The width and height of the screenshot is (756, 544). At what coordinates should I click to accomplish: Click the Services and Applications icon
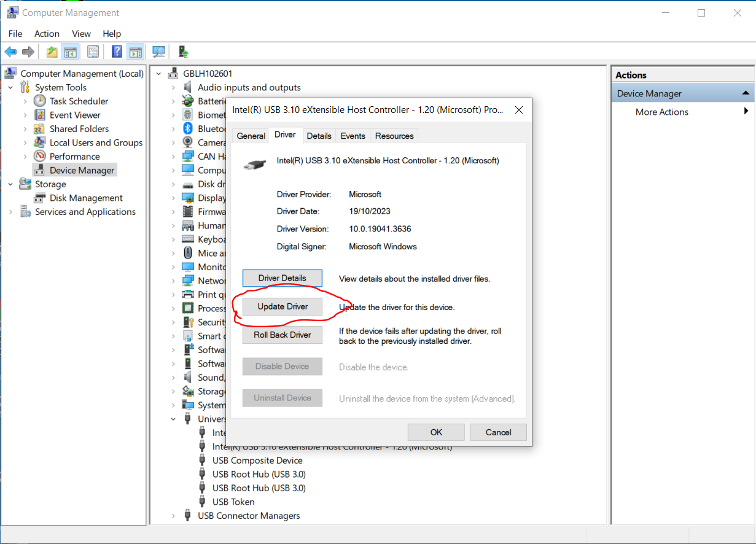25,212
